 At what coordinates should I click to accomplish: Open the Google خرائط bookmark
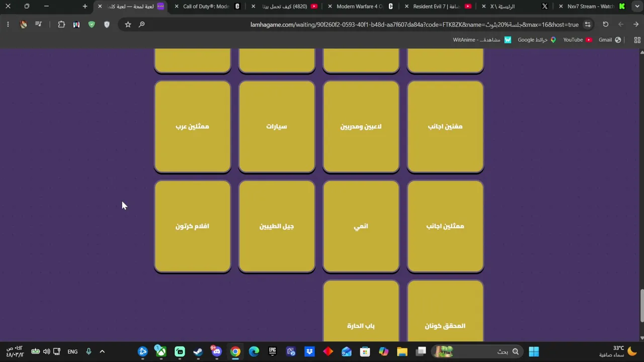[537, 40]
